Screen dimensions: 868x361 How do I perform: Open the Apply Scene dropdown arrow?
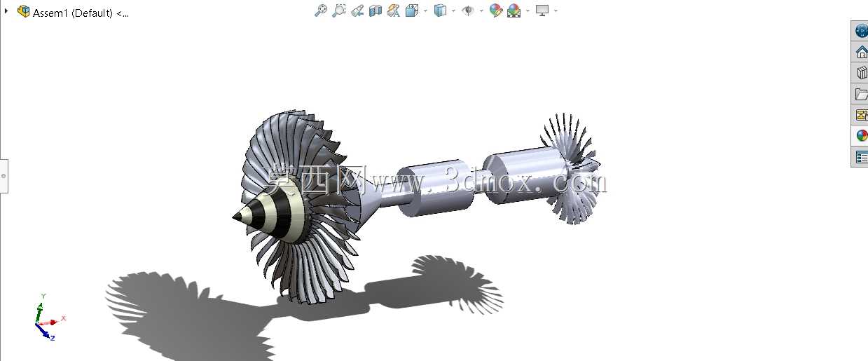pos(528,11)
